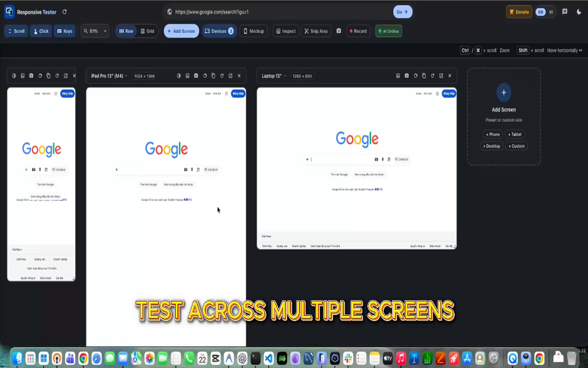Viewport: 588px width, 368px height.
Task: Toggle theme icon on first phone screen header
Action: coord(14,76)
